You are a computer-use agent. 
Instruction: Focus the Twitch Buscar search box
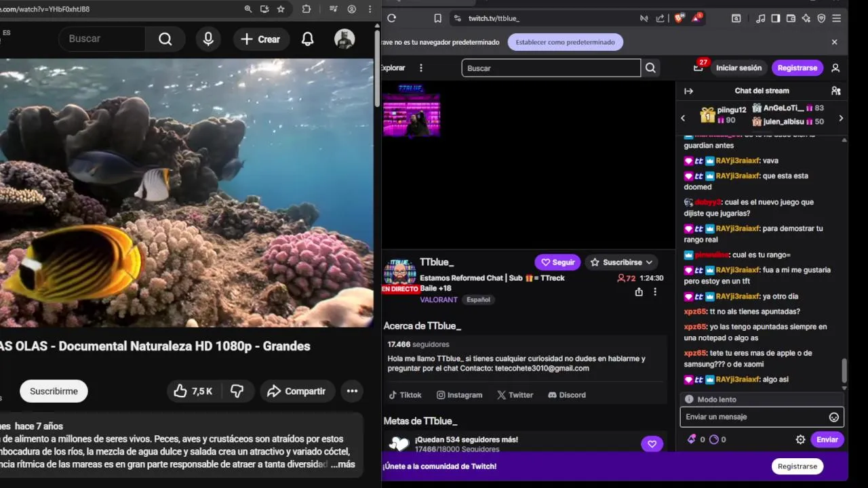(551, 68)
